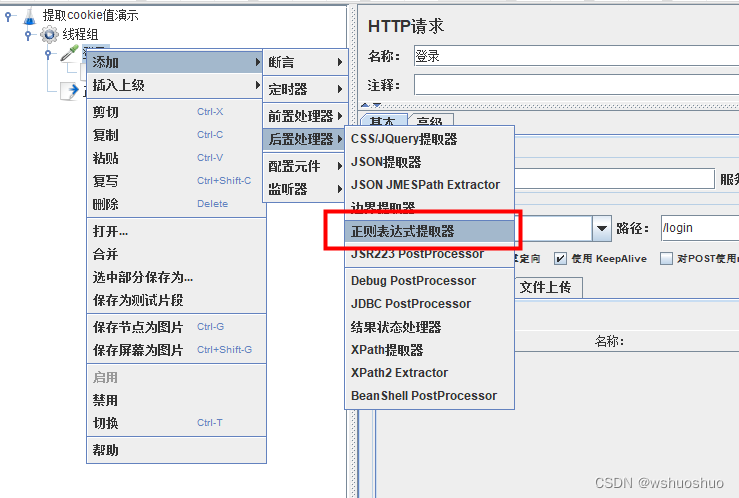Image resolution: width=739 pixels, height=498 pixels.
Task: Click the thread group gear icon
Action: pyautogui.click(x=49, y=34)
